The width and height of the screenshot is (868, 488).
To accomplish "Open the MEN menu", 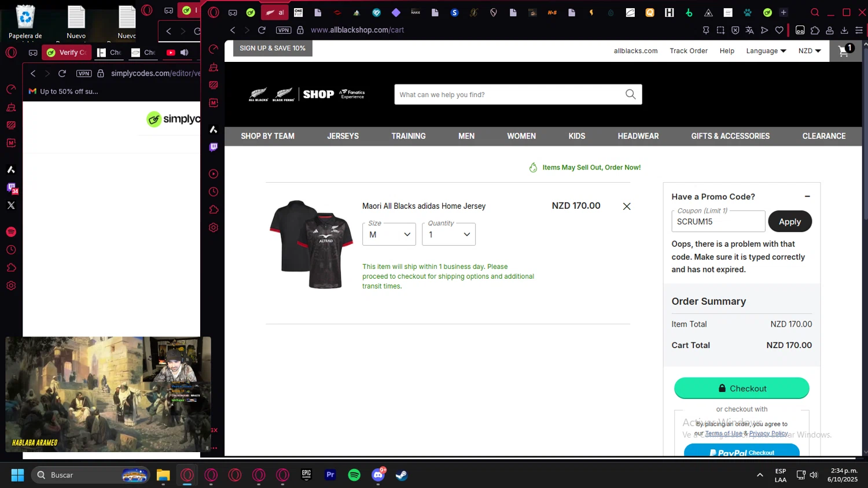I will [466, 136].
